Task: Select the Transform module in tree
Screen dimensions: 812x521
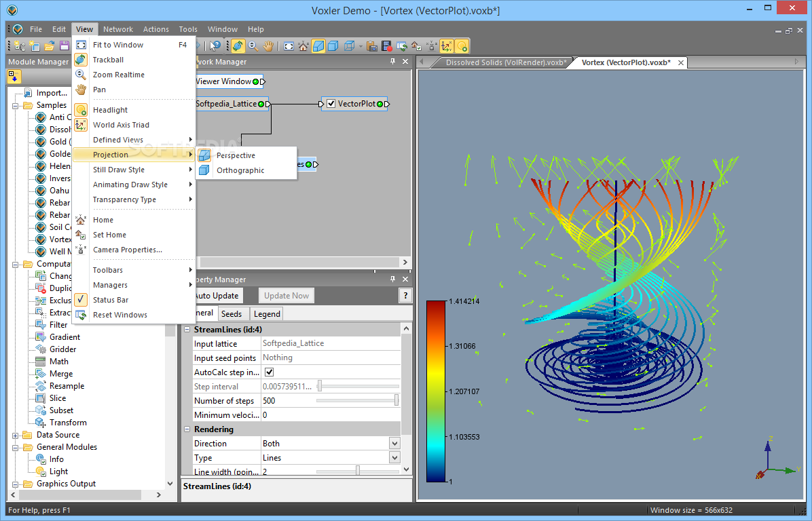Action: click(68, 423)
